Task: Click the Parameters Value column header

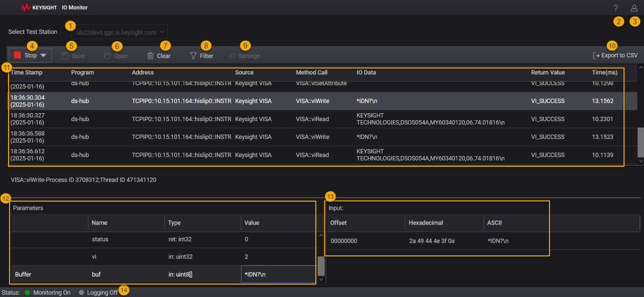Action: pos(252,222)
